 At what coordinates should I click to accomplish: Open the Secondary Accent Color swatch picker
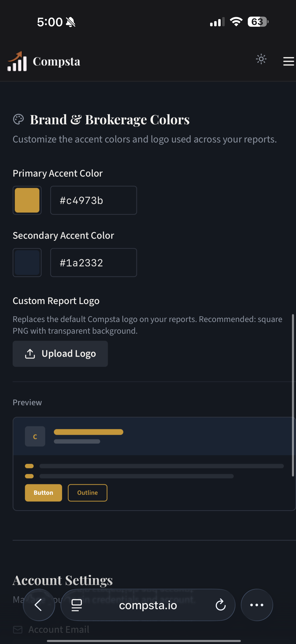tap(27, 262)
